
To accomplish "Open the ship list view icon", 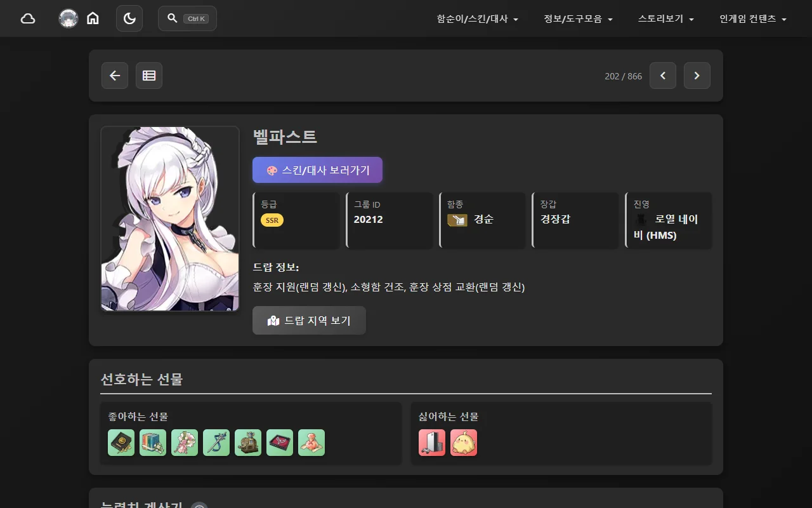I will 149,76.
